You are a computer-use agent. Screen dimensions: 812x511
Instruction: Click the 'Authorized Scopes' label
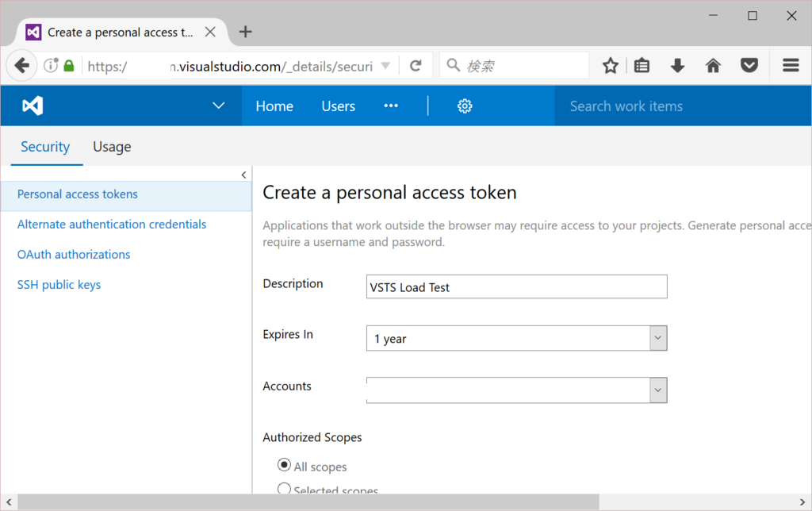coord(312,437)
